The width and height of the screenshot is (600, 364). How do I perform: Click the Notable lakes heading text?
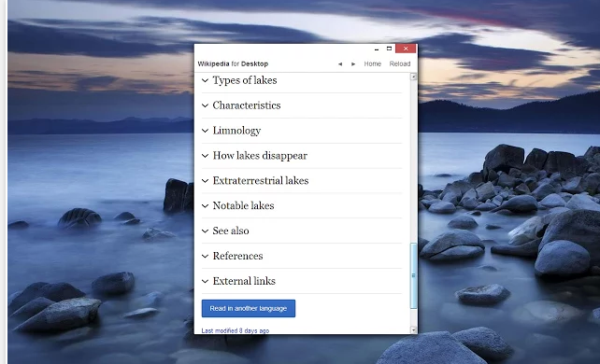click(x=243, y=206)
